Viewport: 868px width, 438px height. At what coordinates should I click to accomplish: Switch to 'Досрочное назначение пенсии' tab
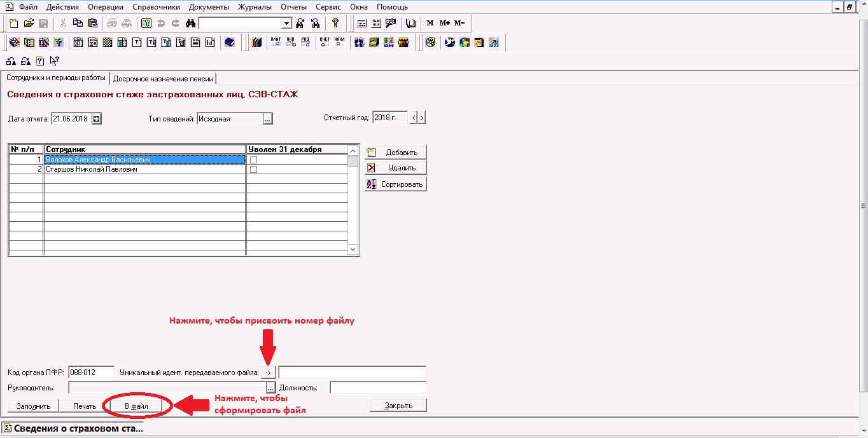(163, 79)
